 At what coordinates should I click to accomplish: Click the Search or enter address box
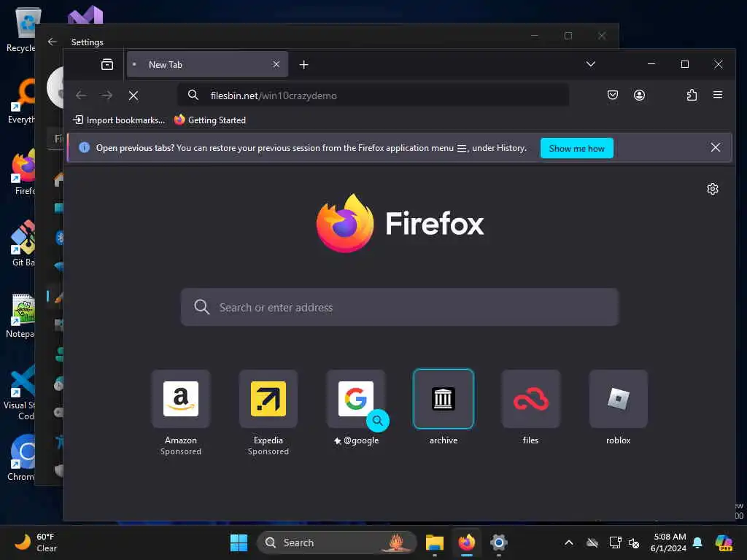click(x=400, y=307)
